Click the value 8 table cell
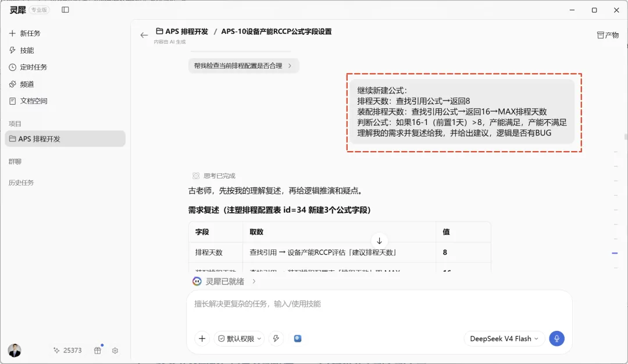 pos(463,252)
